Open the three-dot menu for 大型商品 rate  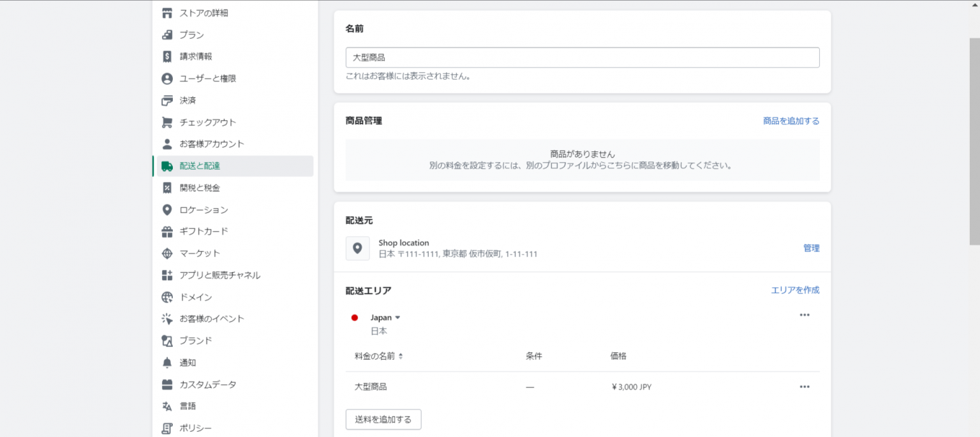tap(805, 386)
